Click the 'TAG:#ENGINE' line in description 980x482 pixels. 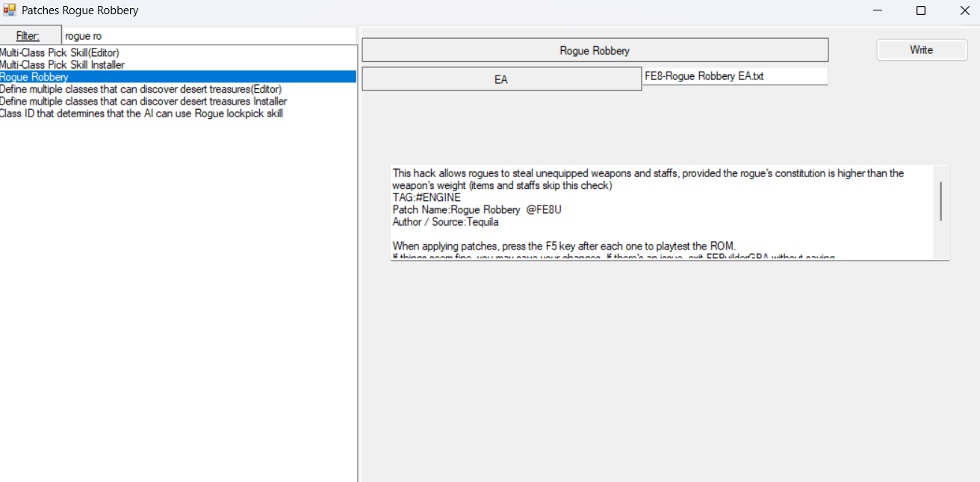click(427, 198)
